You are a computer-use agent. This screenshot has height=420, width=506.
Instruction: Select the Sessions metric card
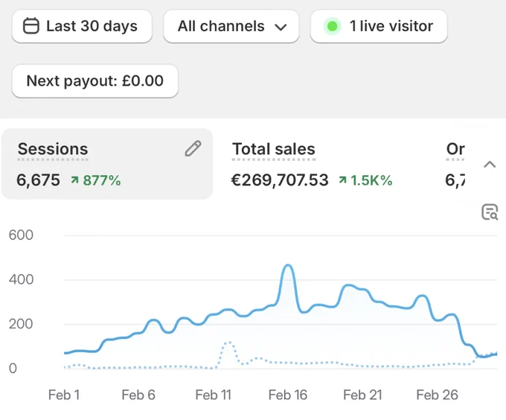point(107,164)
